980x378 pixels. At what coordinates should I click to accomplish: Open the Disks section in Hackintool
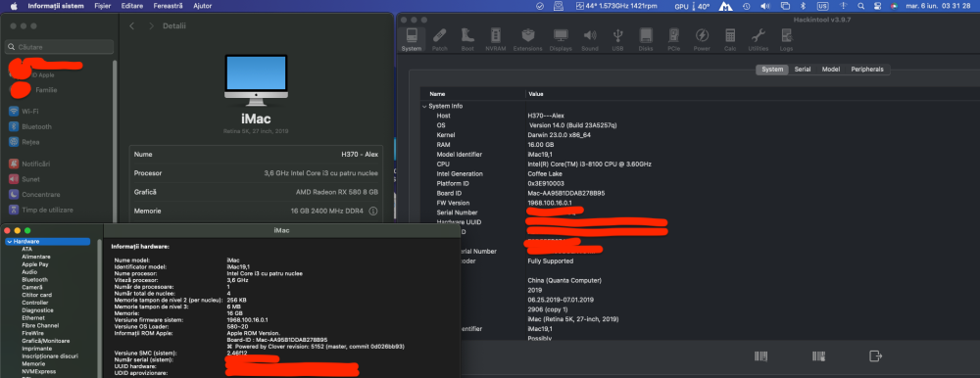[646, 39]
